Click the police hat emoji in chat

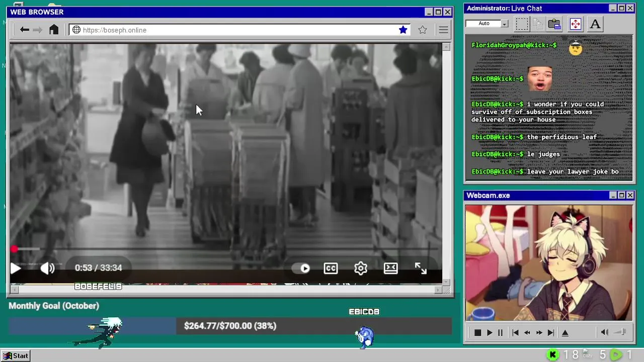[x=576, y=47]
